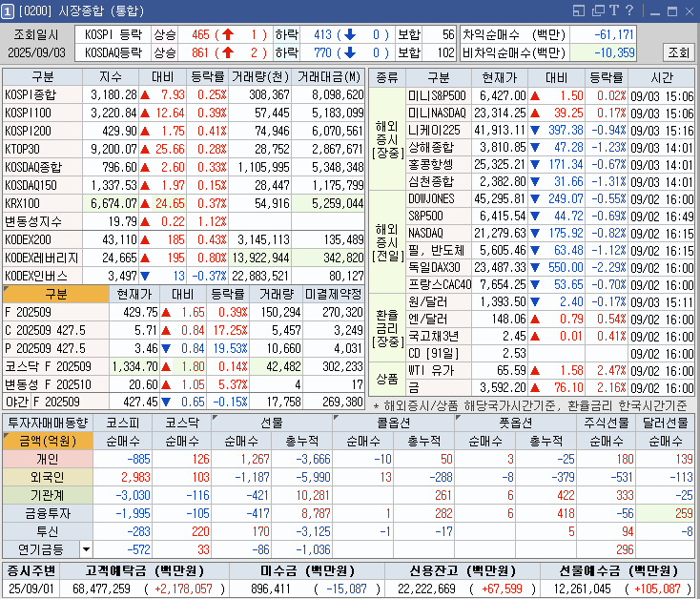Click the 달러선물 column header
This screenshot has width=700, height=599.
click(665, 423)
